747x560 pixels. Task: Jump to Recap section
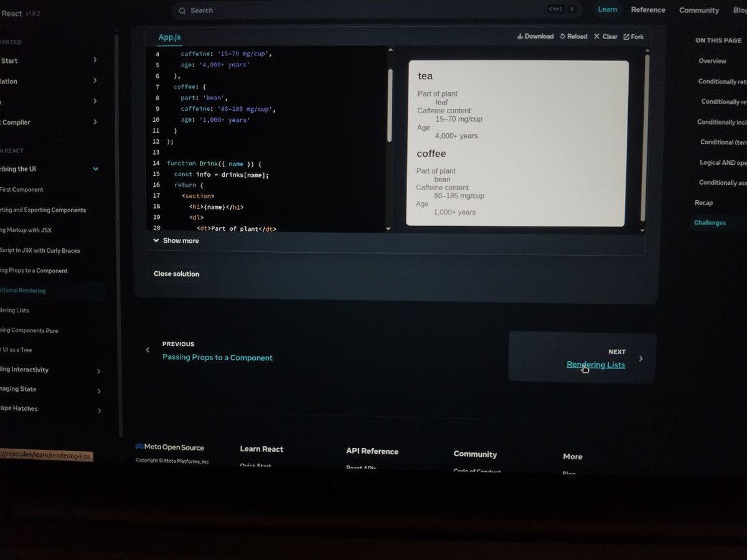pyautogui.click(x=704, y=203)
